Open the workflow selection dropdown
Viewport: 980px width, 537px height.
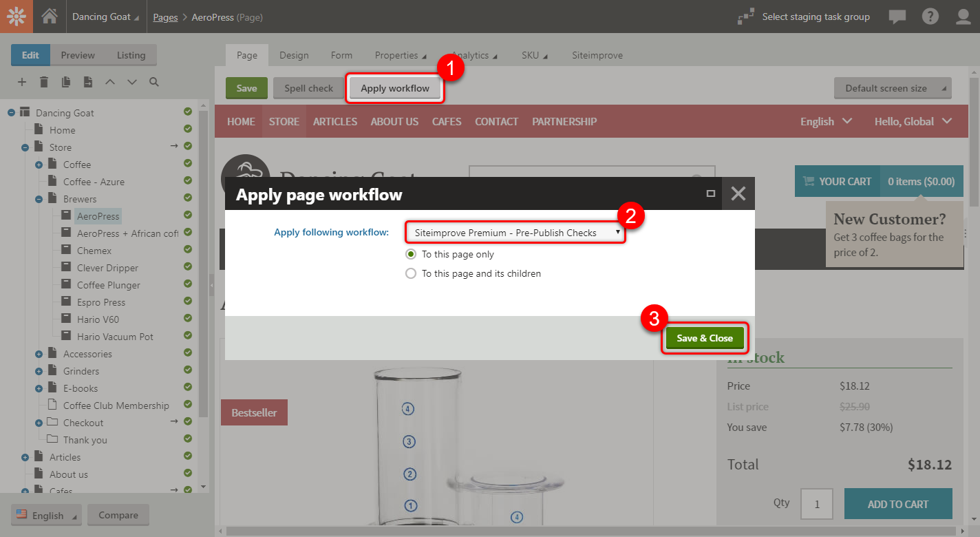515,233
